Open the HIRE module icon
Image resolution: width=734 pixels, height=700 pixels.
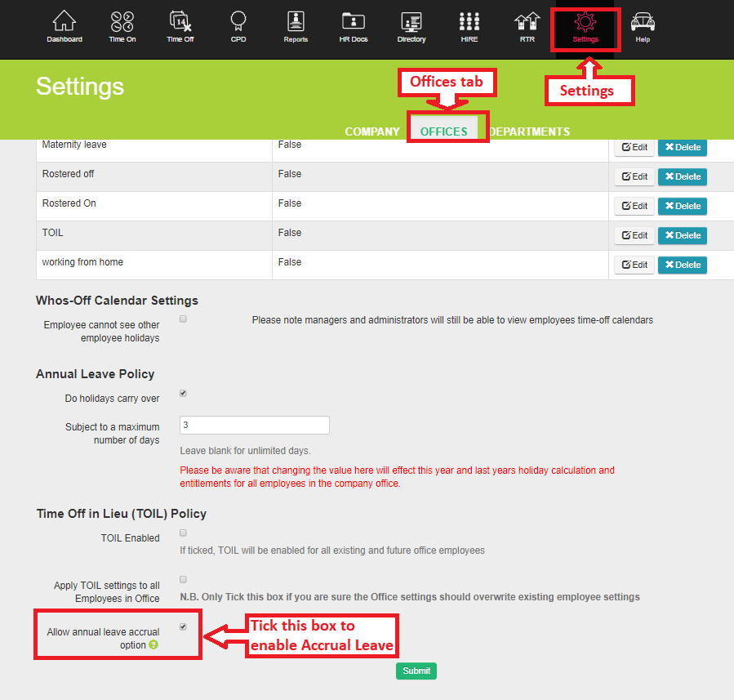(469, 26)
